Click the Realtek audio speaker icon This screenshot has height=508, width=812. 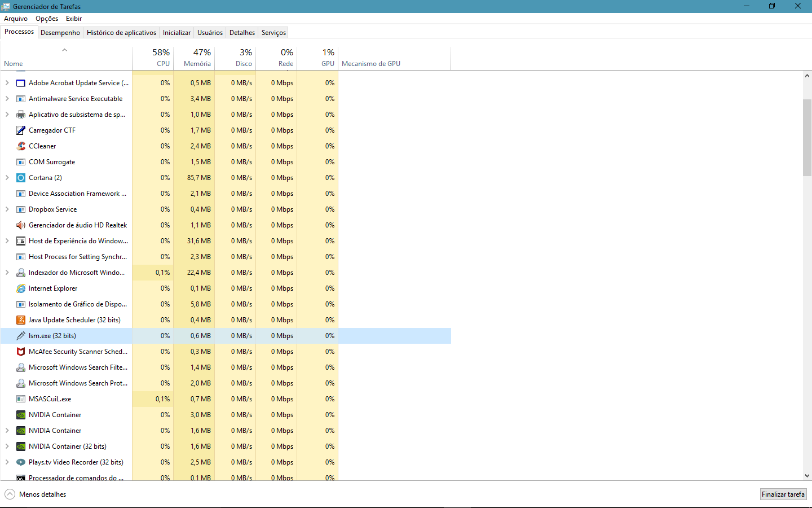coord(21,225)
